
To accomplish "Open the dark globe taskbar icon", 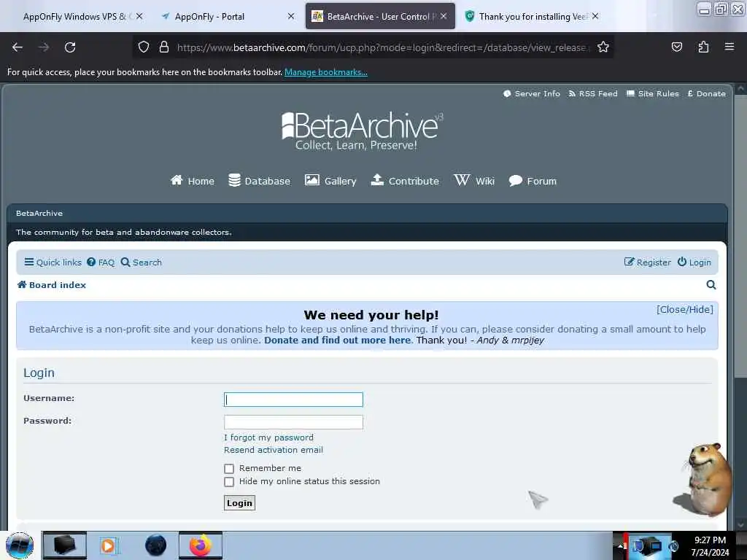I will coord(156,545).
